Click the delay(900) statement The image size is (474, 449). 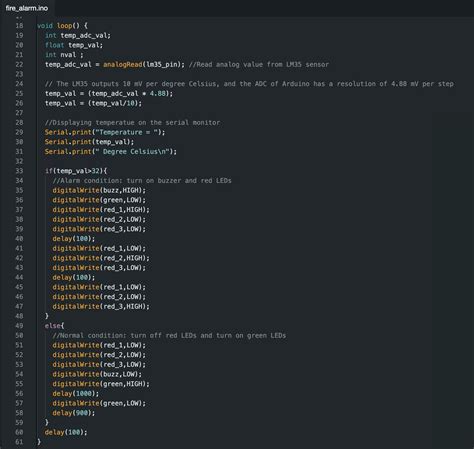point(74,413)
